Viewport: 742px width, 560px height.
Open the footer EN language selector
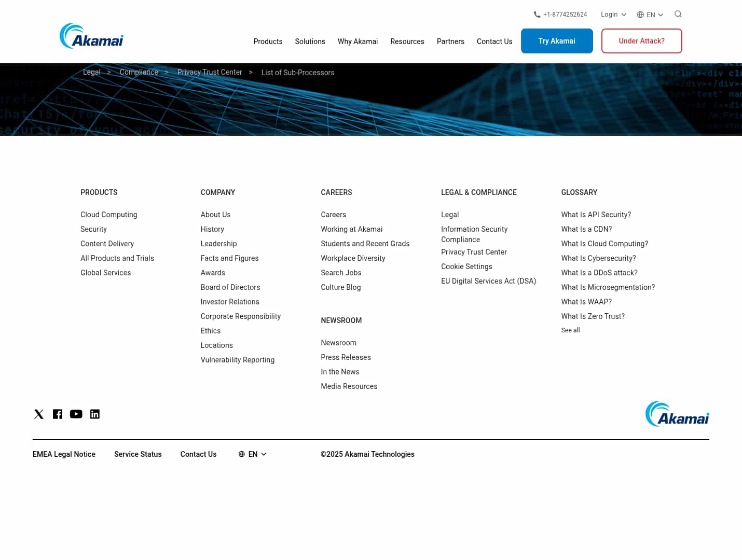tap(253, 454)
